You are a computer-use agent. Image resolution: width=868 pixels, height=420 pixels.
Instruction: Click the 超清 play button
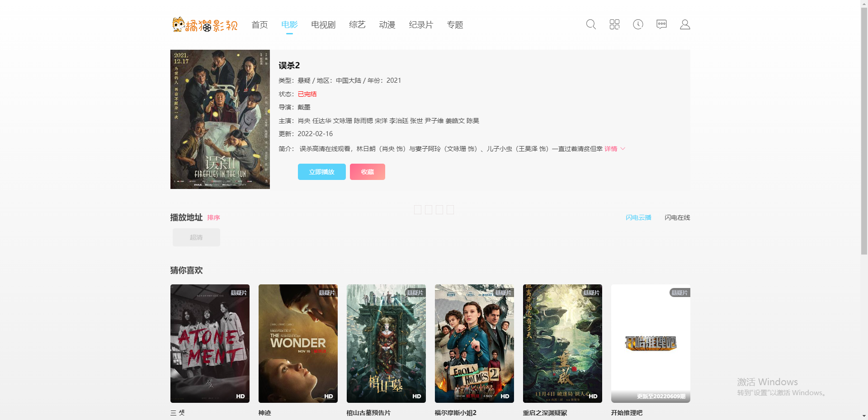click(196, 237)
